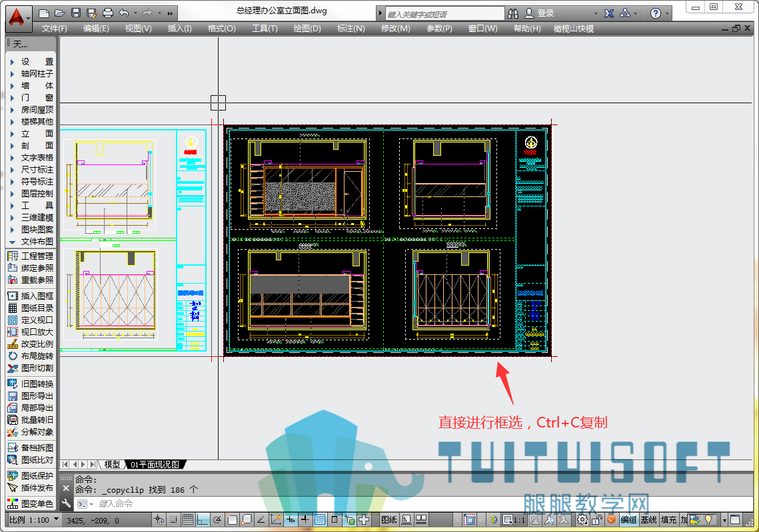Screen dimensions: 759x532
Task: Collapse the 文件布图 sidebar group
Action: pyautogui.click(x=31, y=242)
